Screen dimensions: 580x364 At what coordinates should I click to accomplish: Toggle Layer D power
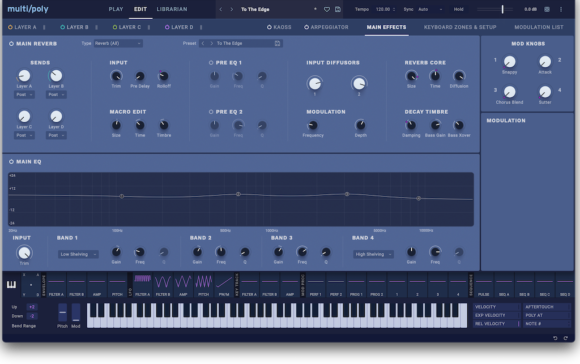pyautogui.click(x=167, y=27)
